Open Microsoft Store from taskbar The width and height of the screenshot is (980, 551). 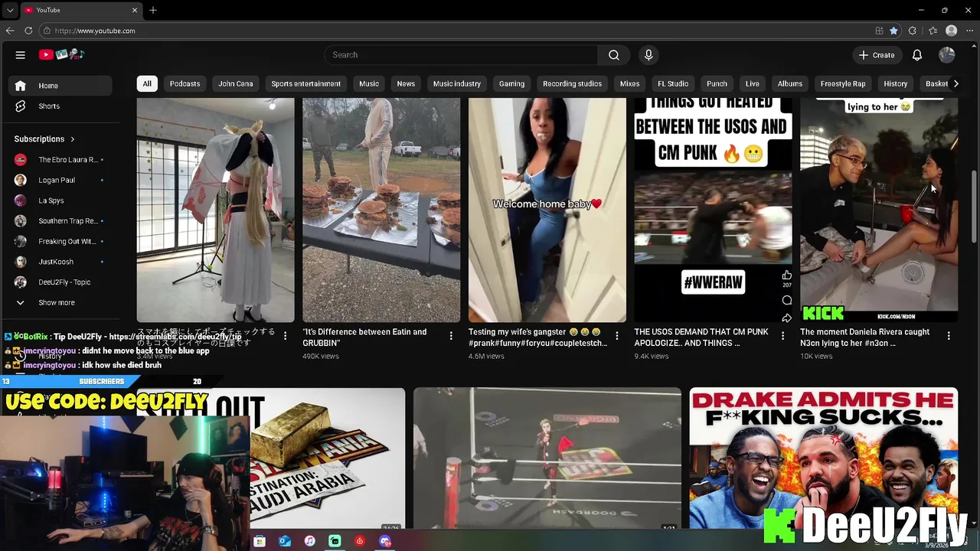[260, 541]
